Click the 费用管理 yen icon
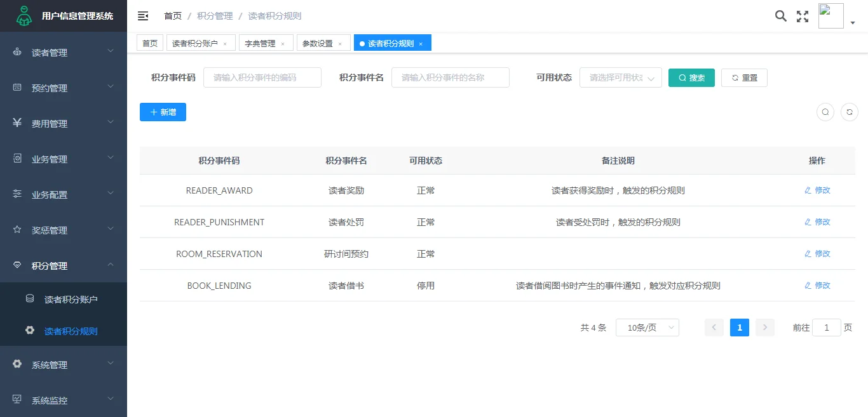Viewport: 868px width, 417px height. [x=17, y=123]
